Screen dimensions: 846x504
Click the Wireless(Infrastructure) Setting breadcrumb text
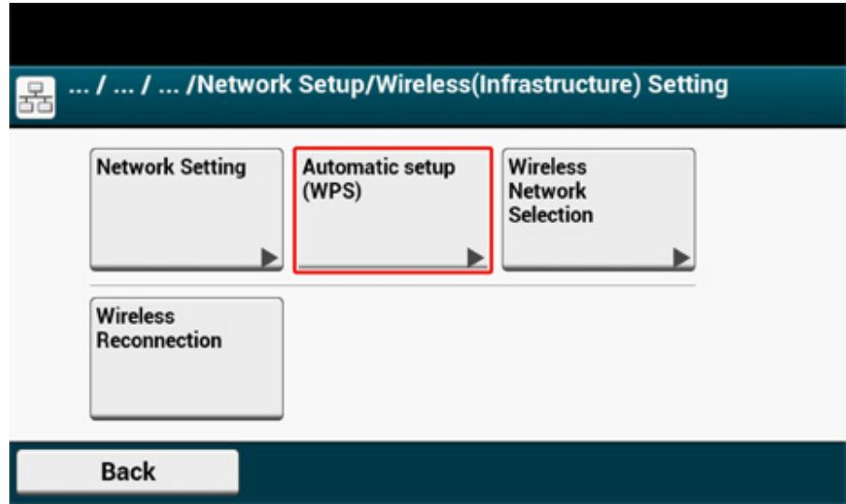tap(552, 85)
